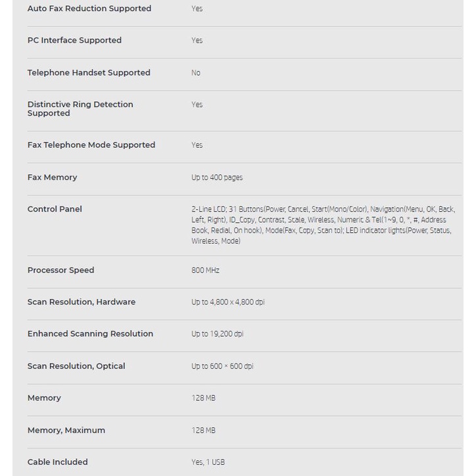Click the Scan Resolution, Optical label
Viewport: 476px width, 476px height.
[x=76, y=366]
